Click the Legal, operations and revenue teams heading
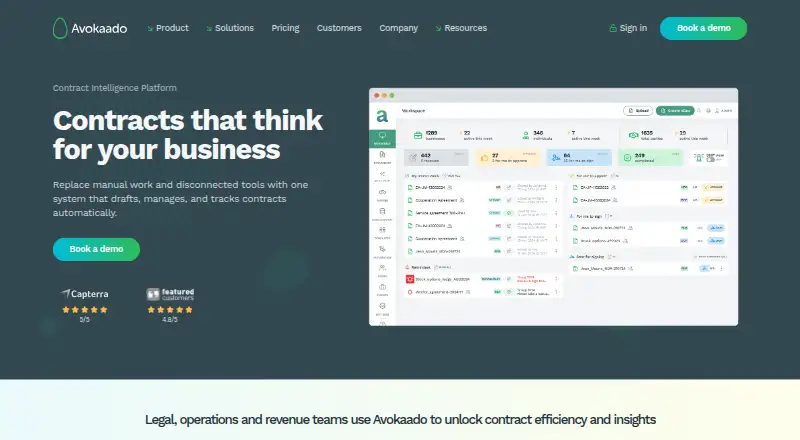 tap(400, 420)
